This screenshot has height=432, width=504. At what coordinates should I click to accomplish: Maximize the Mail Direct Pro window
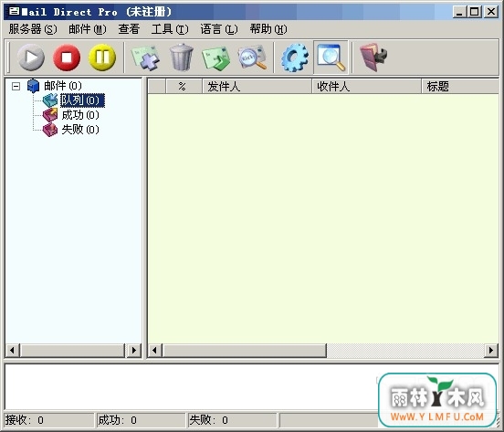[475, 12]
